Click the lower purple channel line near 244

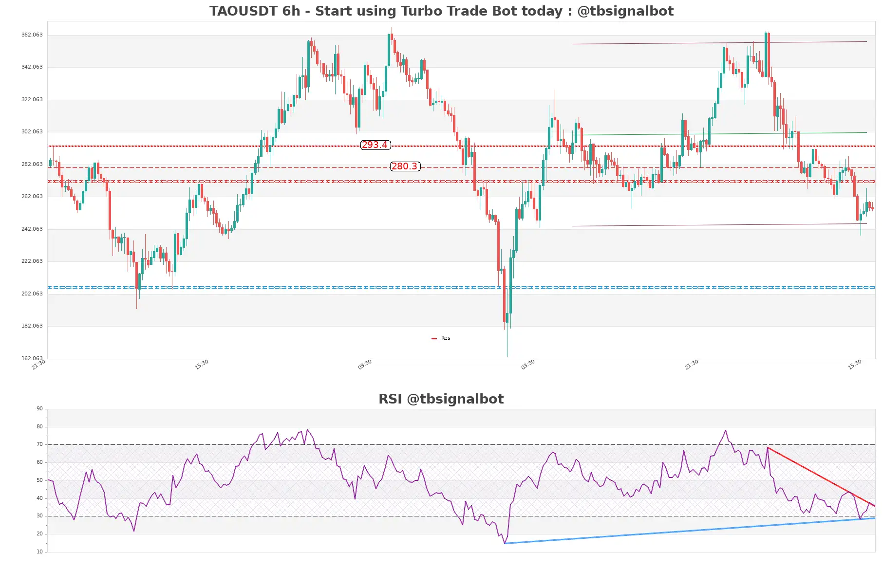pyautogui.click(x=720, y=225)
